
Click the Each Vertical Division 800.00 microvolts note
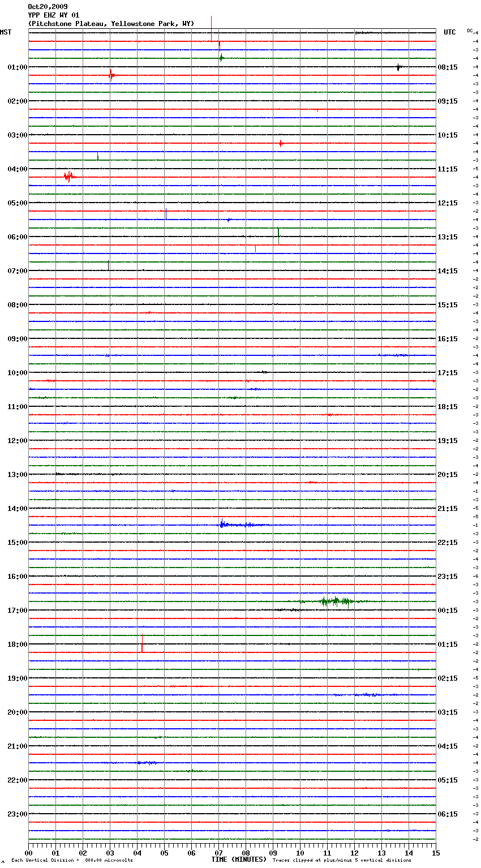[72, 861]
